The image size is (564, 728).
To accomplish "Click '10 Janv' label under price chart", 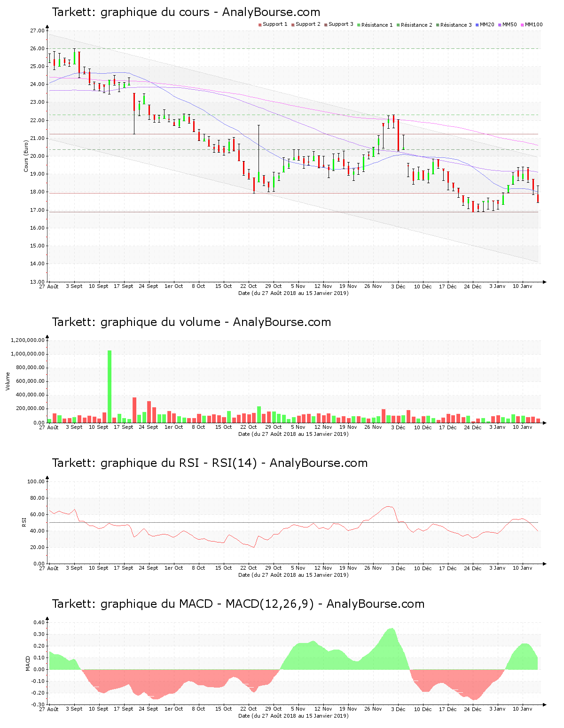I will point(523,286).
